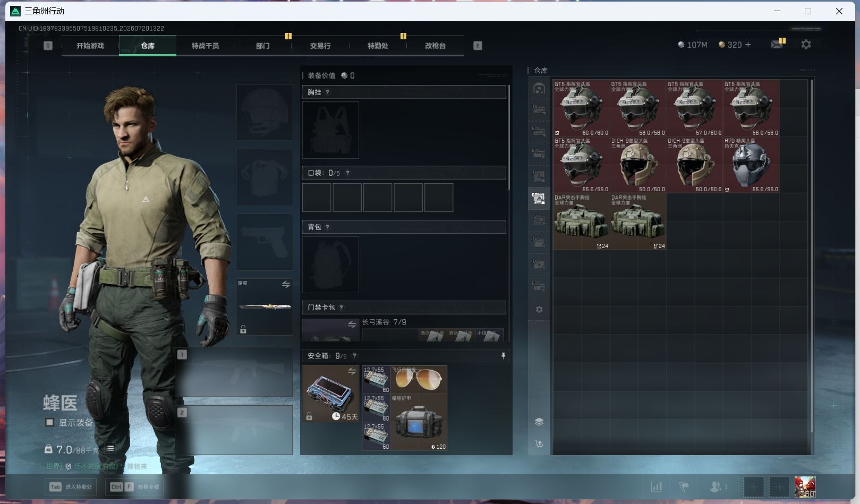Select primary weapon slot 2
The image size is (860, 504).
point(234,430)
